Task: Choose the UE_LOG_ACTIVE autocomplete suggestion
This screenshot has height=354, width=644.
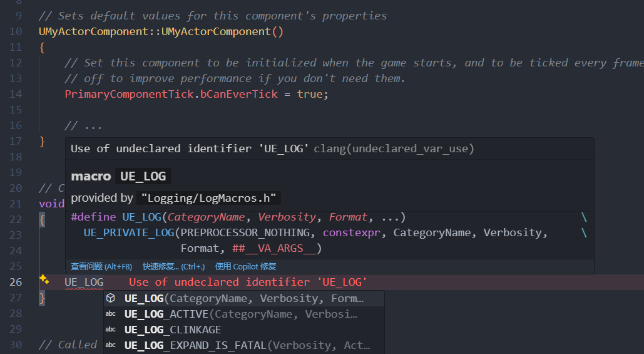Action: pyautogui.click(x=241, y=314)
